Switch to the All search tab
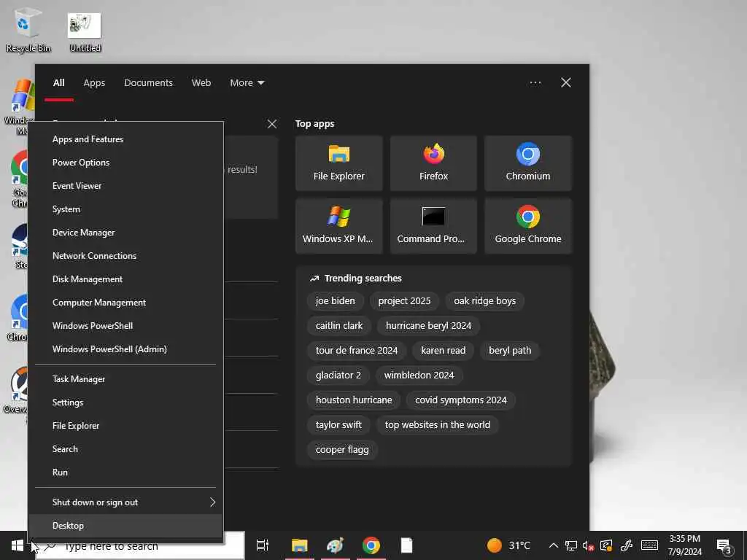Viewport: 747px width, 560px height. pyautogui.click(x=58, y=83)
